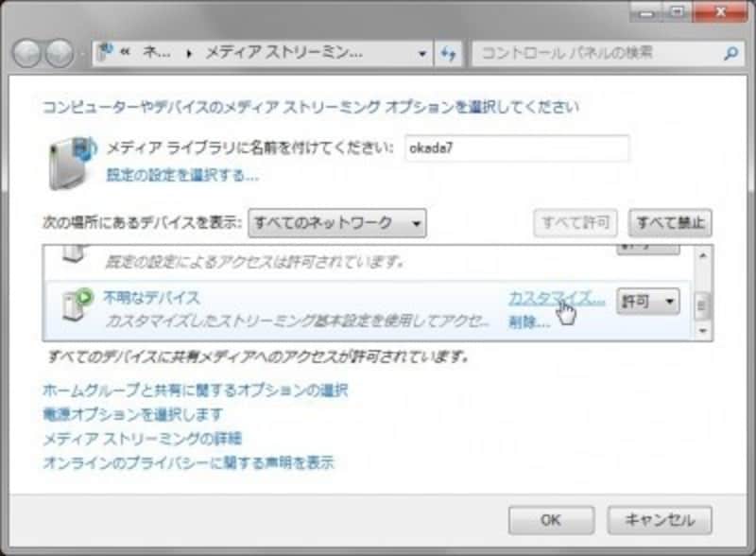
Task: Click the media library computer icon
Action: 72,163
